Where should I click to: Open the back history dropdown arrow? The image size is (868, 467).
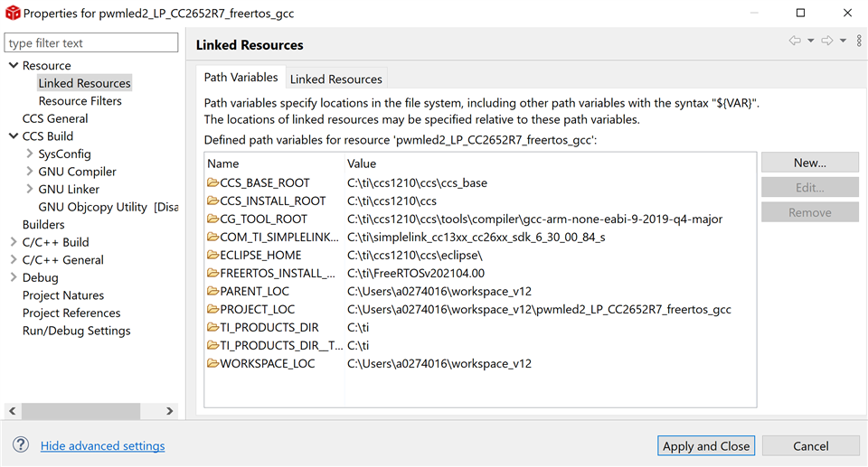(810, 41)
